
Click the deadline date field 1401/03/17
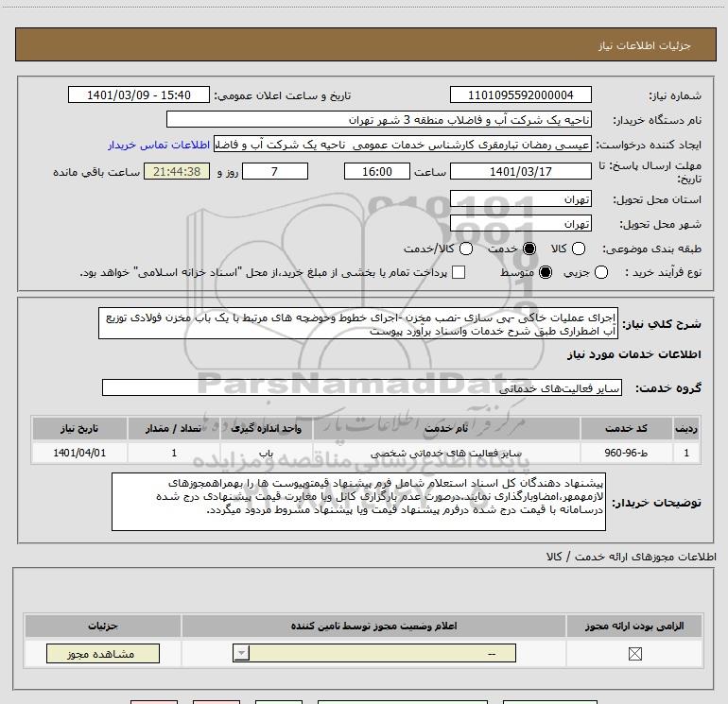click(520, 171)
